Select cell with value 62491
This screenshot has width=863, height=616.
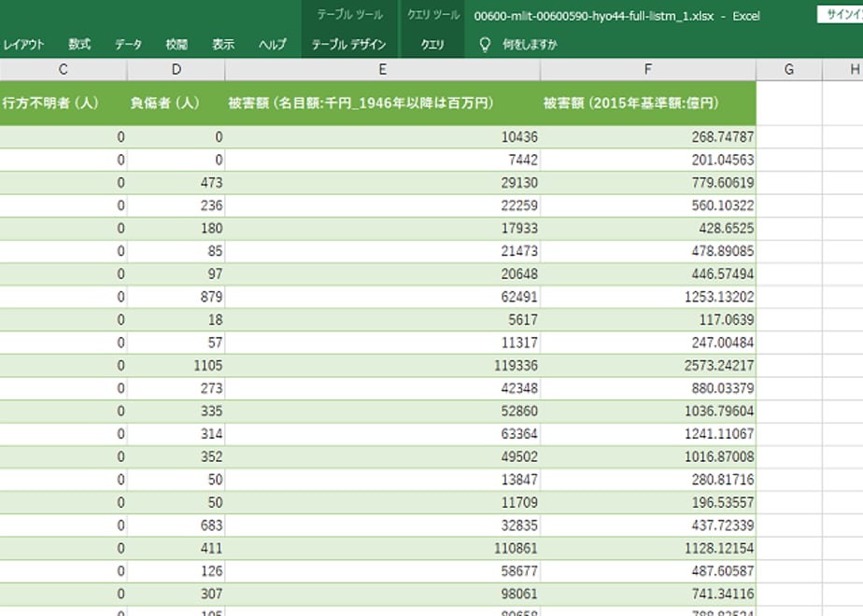[x=383, y=297]
